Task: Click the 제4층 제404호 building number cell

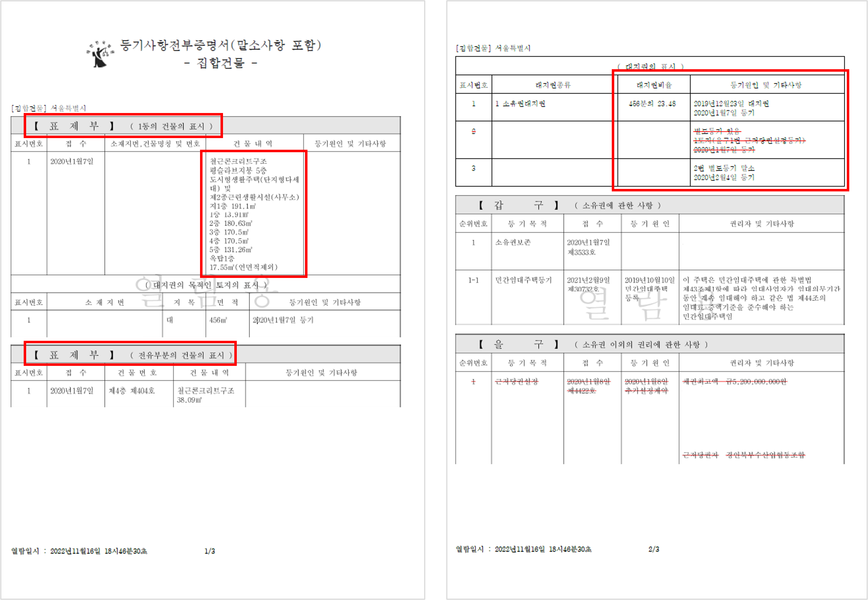Action: point(132,391)
